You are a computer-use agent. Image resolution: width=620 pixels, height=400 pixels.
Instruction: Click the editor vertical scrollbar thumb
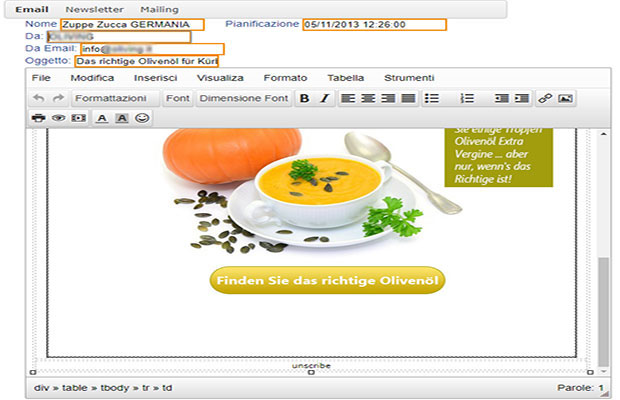click(x=603, y=311)
